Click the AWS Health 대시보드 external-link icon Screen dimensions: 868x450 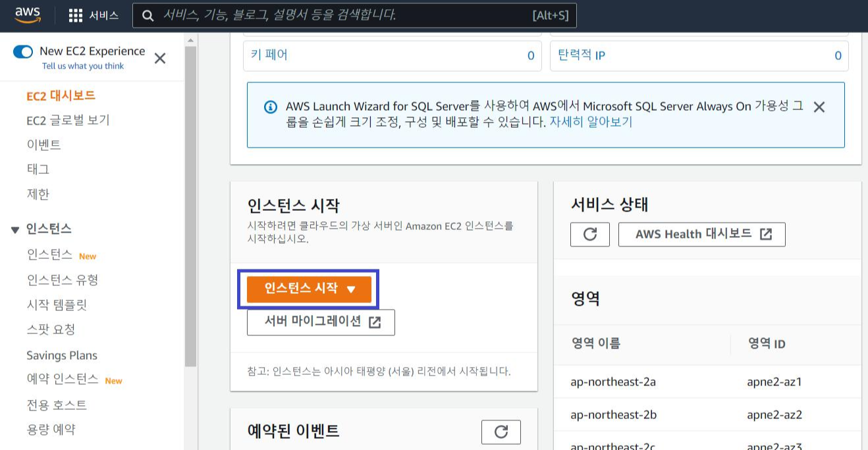pos(765,234)
